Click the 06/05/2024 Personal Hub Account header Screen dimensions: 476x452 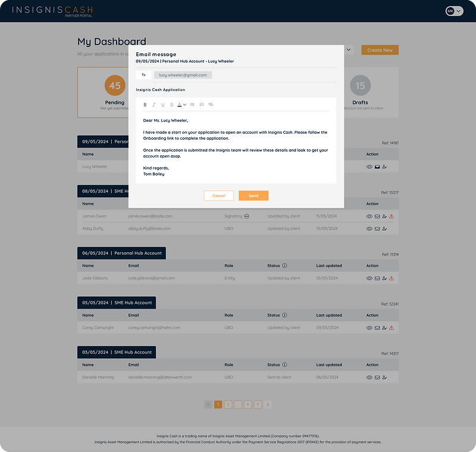[121, 253]
